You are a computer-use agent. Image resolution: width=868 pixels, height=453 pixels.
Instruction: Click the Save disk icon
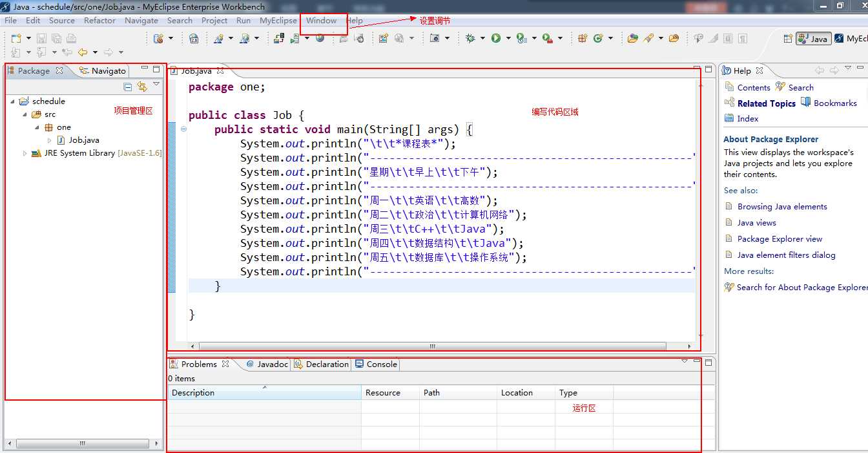click(41, 38)
